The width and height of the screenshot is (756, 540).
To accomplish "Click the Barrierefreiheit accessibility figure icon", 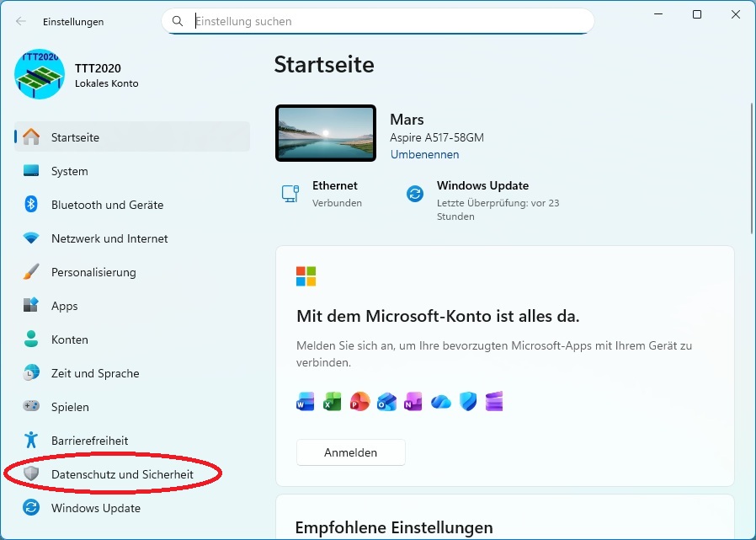I will click(x=31, y=440).
